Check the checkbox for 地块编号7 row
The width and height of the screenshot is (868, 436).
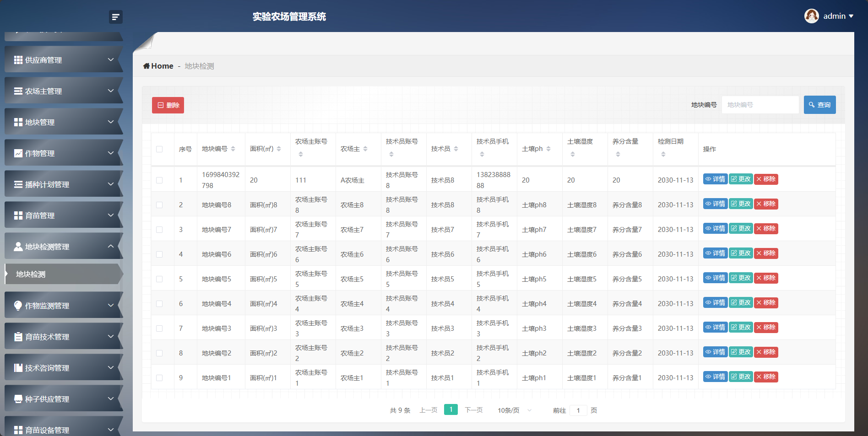click(x=159, y=230)
